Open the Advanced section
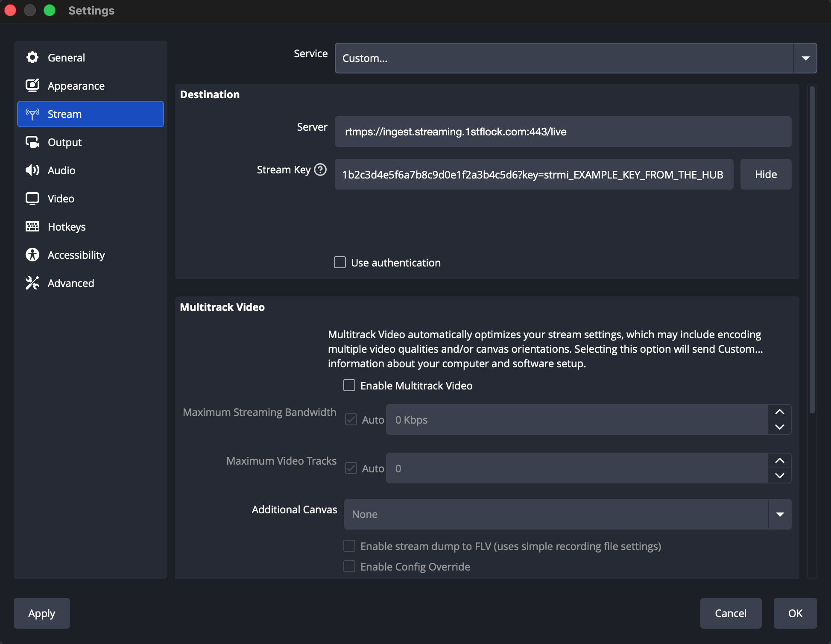This screenshot has height=644, width=831. 91,283
